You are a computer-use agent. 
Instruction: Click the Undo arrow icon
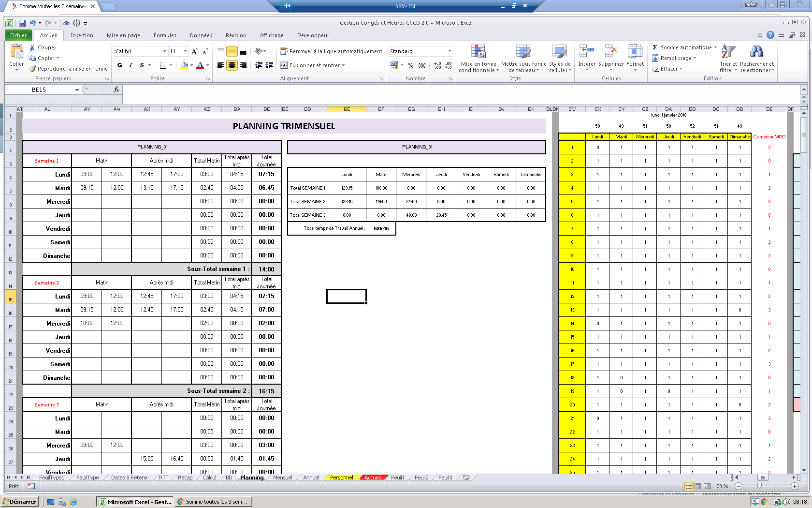click(x=32, y=23)
